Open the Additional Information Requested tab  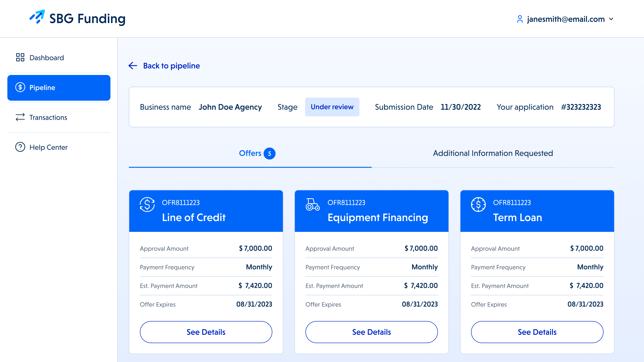point(493,153)
